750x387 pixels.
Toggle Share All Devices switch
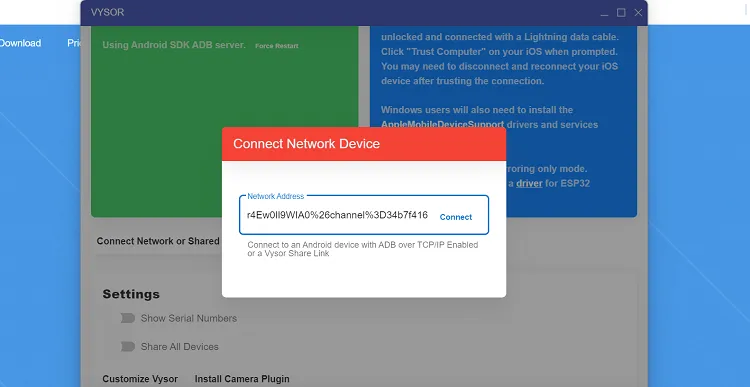coord(128,346)
